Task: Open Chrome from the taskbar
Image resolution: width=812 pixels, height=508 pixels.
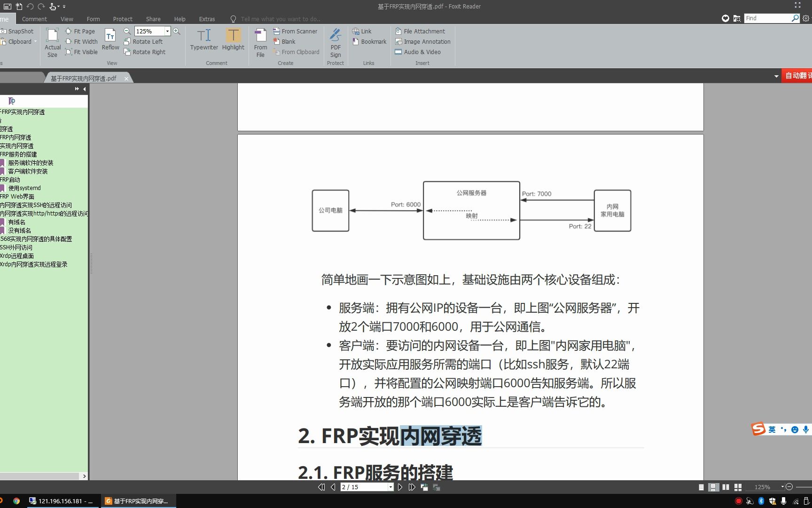Action: (x=16, y=501)
